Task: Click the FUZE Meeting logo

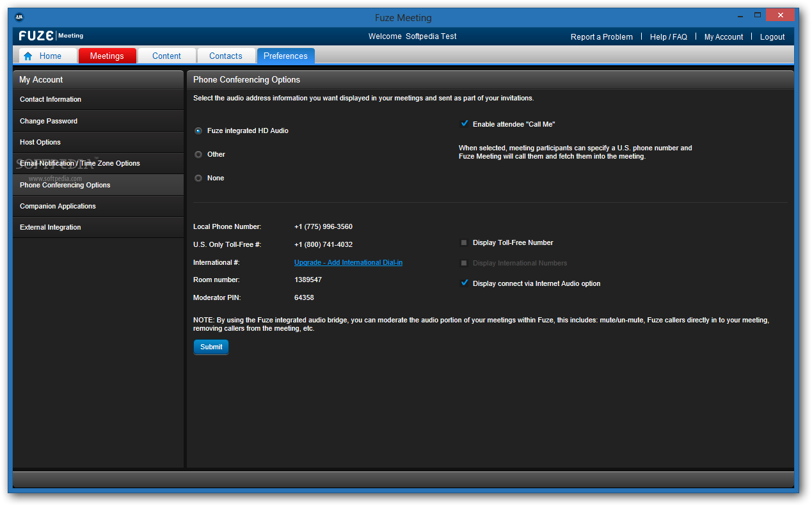Action: pyautogui.click(x=51, y=36)
